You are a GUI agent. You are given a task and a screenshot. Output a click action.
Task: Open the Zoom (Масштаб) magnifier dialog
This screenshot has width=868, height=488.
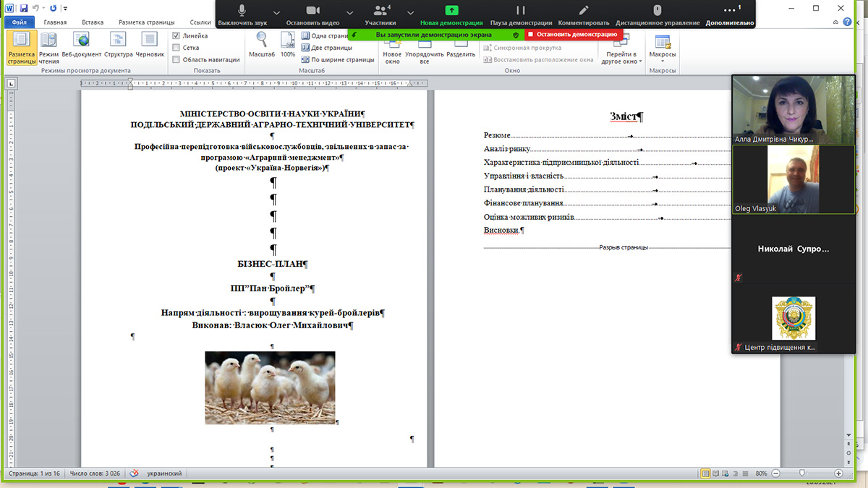tap(261, 46)
